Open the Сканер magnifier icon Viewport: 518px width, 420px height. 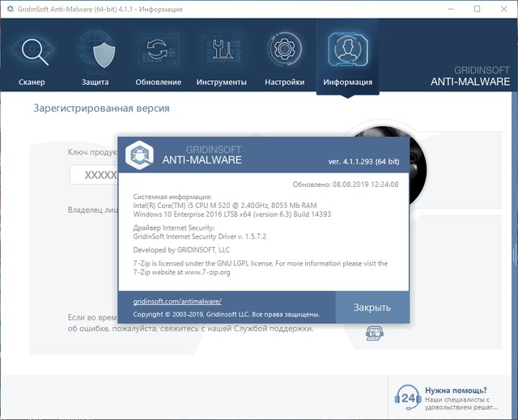click(32, 50)
